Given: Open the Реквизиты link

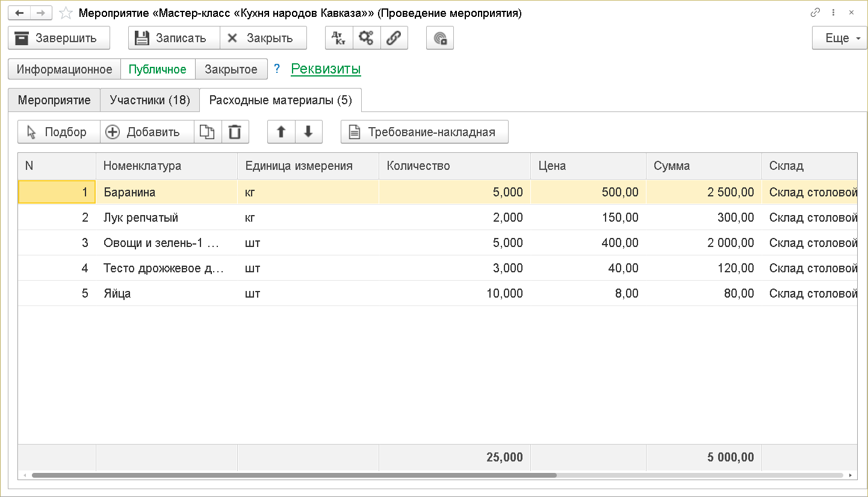Looking at the screenshot, I should pos(326,69).
